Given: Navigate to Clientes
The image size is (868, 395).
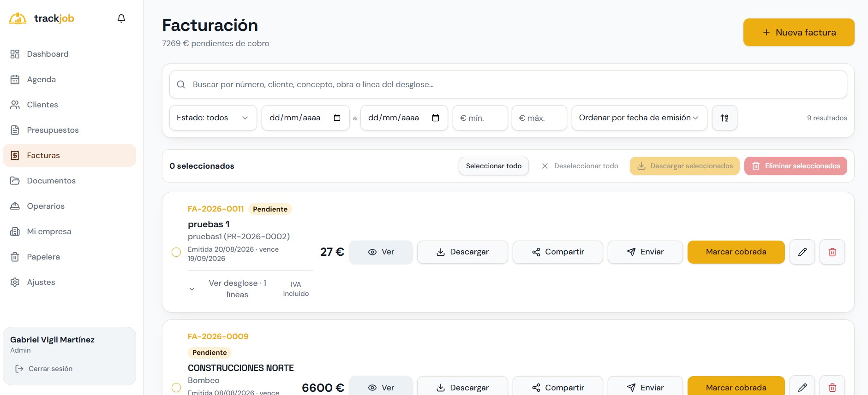Looking at the screenshot, I should tap(69, 105).
